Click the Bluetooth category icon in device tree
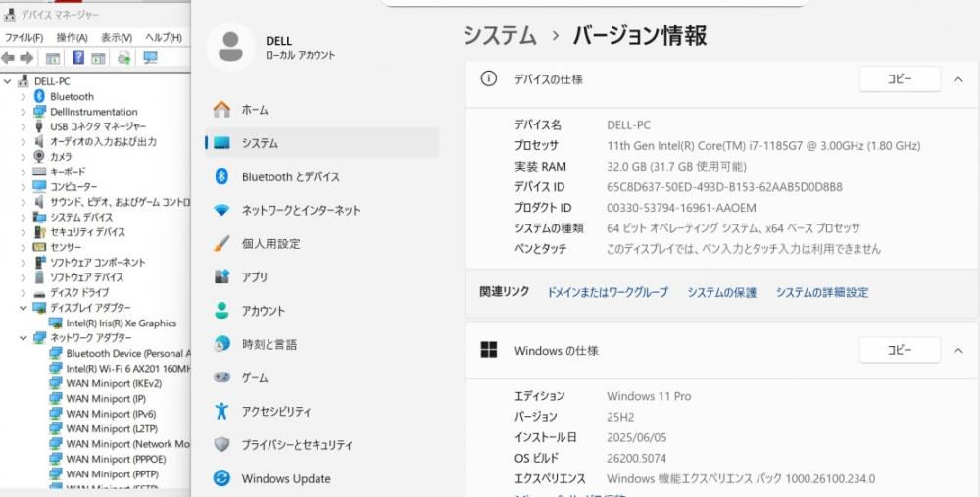The width and height of the screenshot is (980, 497). click(x=39, y=96)
